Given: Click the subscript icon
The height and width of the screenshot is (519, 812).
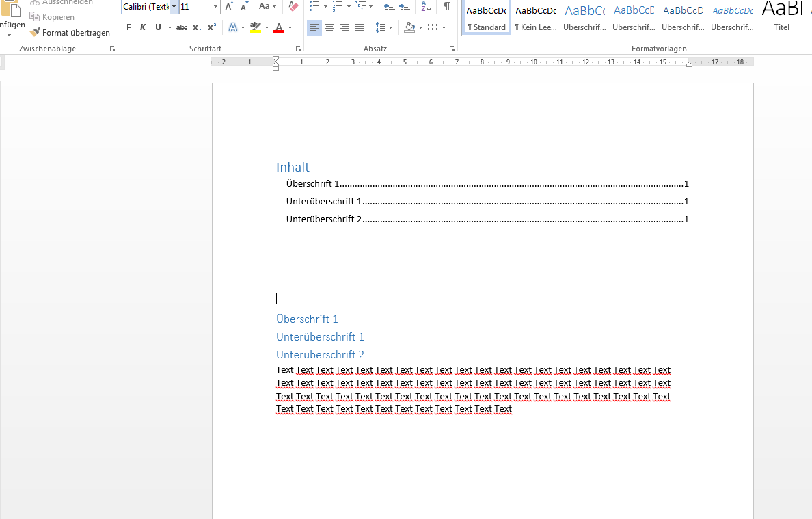Looking at the screenshot, I should tap(197, 27).
